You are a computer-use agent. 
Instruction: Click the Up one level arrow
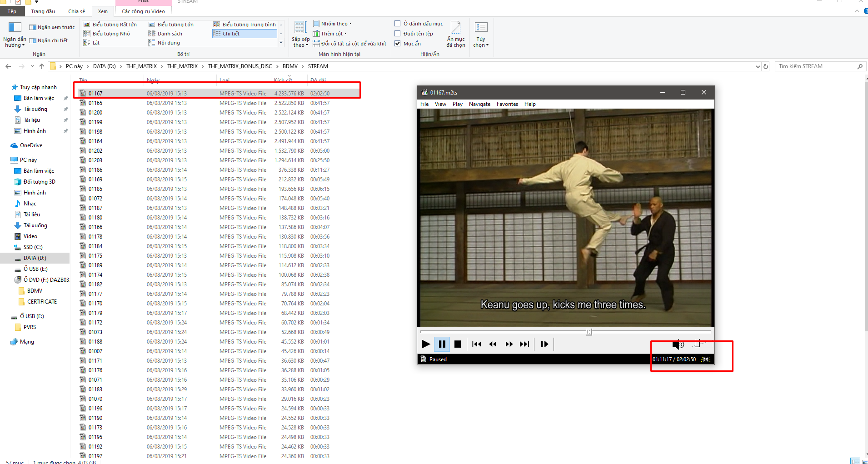42,66
